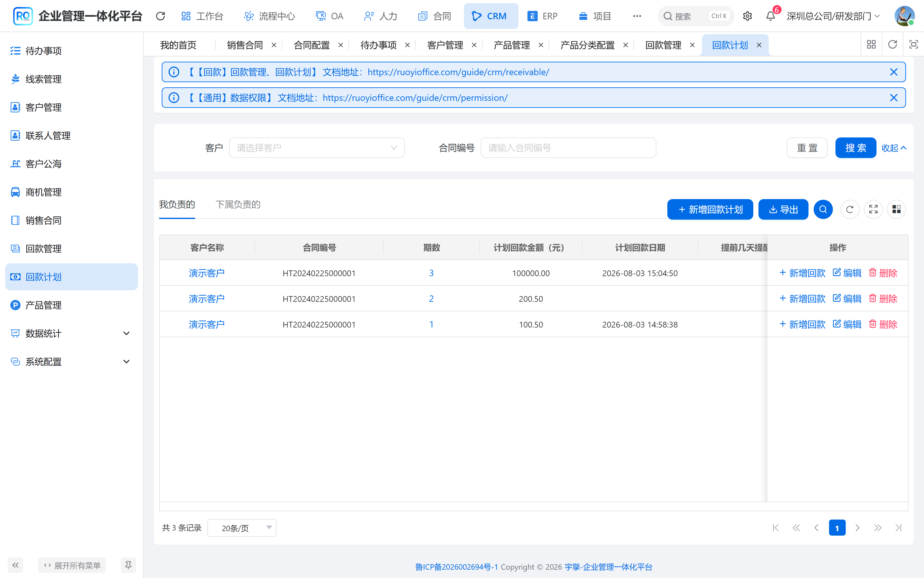Close the 产品分类配置 tab

pyautogui.click(x=625, y=45)
